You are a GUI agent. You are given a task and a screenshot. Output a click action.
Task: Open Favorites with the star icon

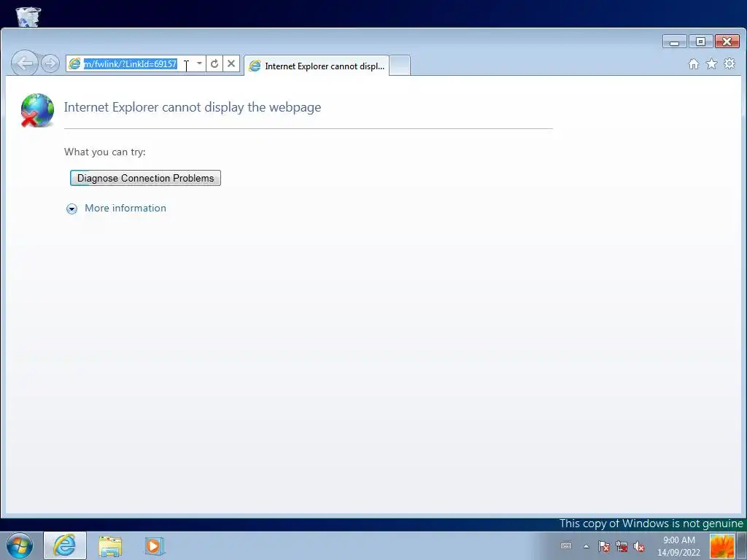(x=711, y=64)
